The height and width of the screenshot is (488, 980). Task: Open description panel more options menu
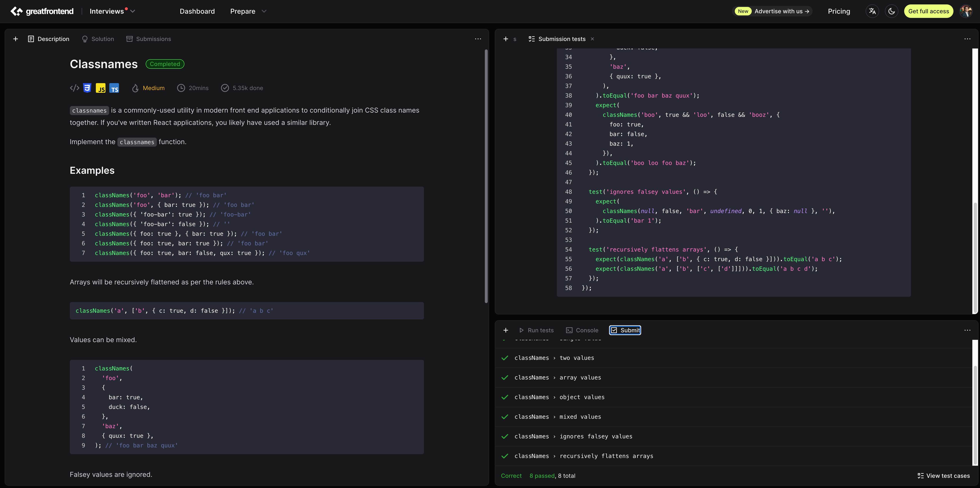[x=478, y=39]
